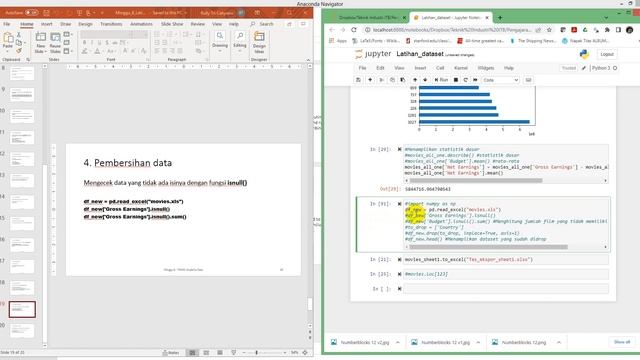Open Jupyter Widgets menu
Viewport: 640px width, 360px height.
tap(486, 68)
